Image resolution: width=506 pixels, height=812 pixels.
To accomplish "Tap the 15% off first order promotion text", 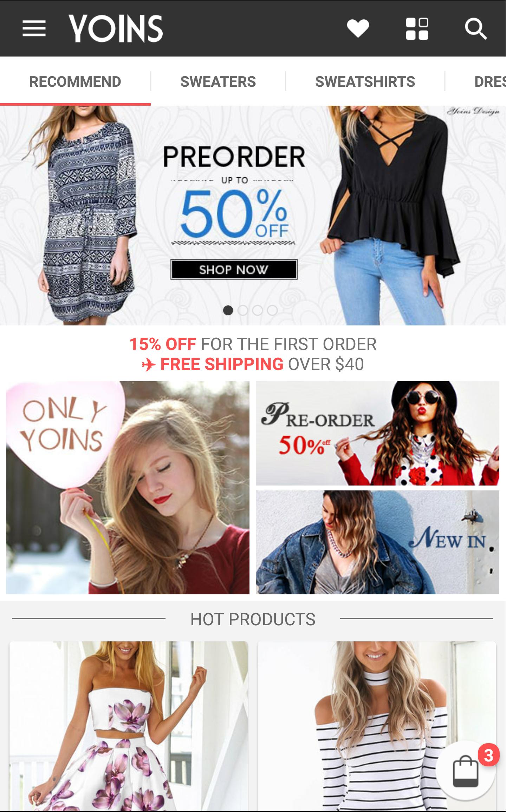I will 253,344.
